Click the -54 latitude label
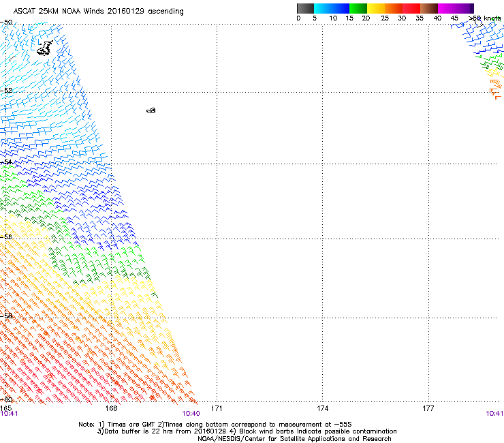This screenshot has width=504, height=443. (x=7, y=162)
